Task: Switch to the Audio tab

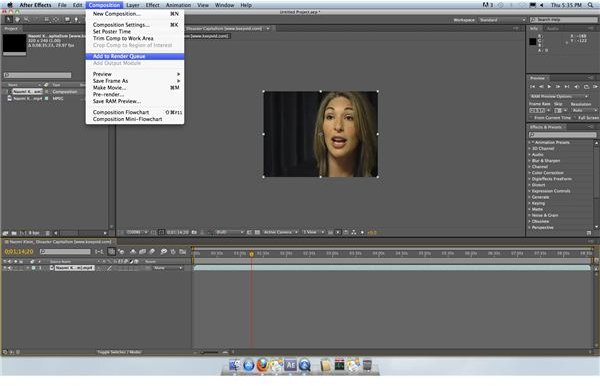Action: [x=552, y=29]
